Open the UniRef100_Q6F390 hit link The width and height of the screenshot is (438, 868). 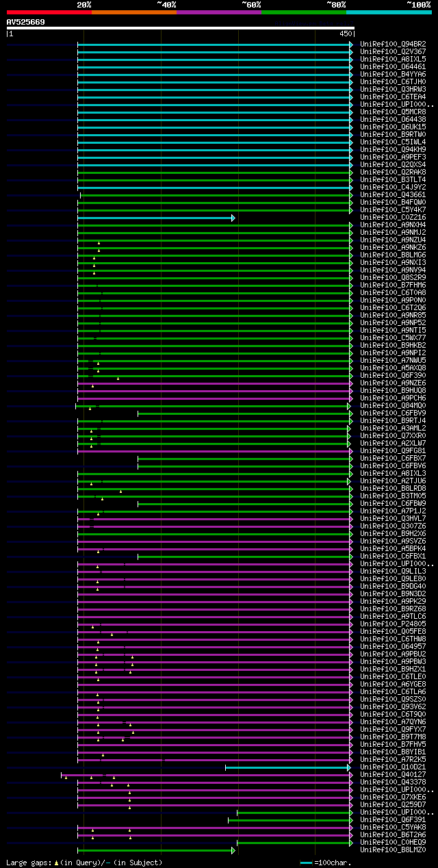pos(393,375)
